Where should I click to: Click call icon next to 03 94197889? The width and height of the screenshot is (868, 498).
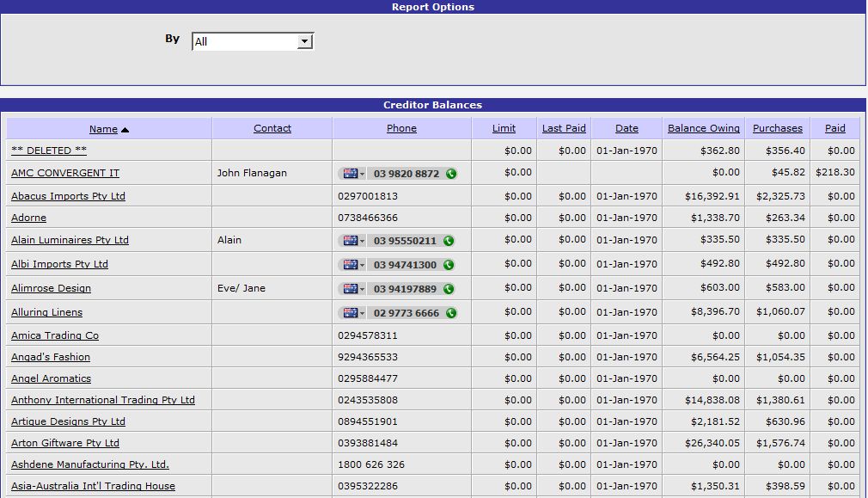[x=449, y=289]
